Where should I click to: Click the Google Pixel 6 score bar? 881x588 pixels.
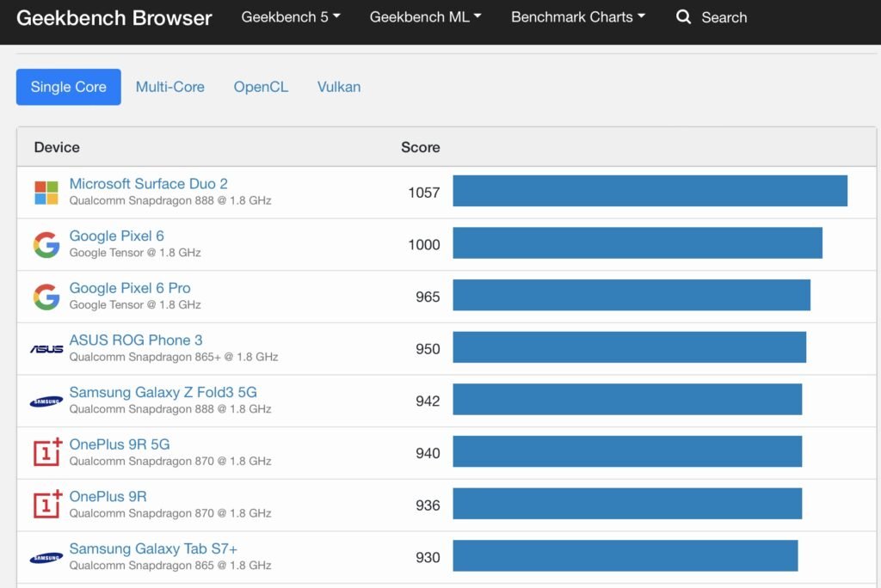pyautogui.click(x=638, y=242)
